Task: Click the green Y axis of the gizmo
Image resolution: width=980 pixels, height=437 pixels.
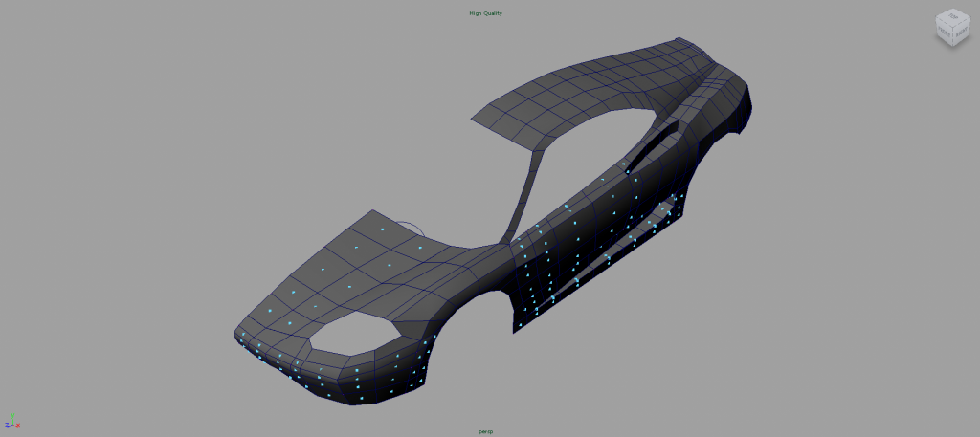Action: (x=11, y=415)
